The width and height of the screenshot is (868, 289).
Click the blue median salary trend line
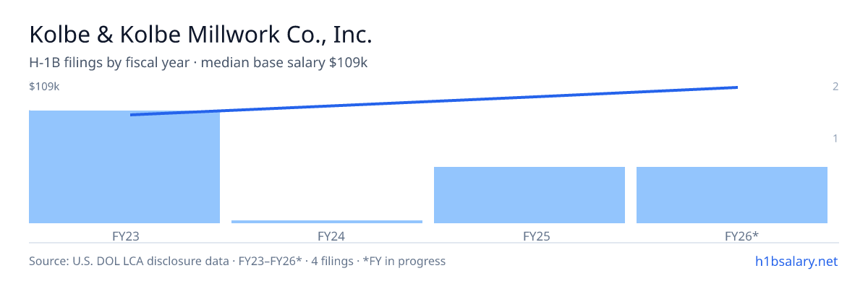pyautogui.click(x=434, y=101)
